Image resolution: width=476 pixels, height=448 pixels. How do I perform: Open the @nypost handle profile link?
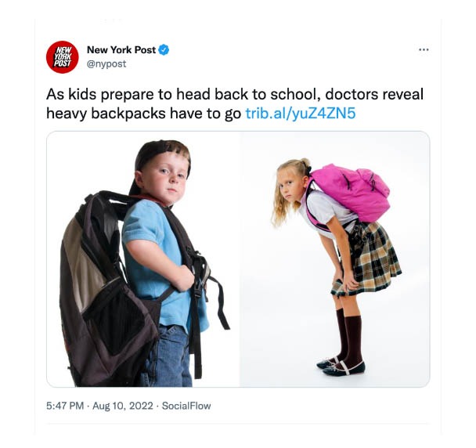click(x=106, y=63)
